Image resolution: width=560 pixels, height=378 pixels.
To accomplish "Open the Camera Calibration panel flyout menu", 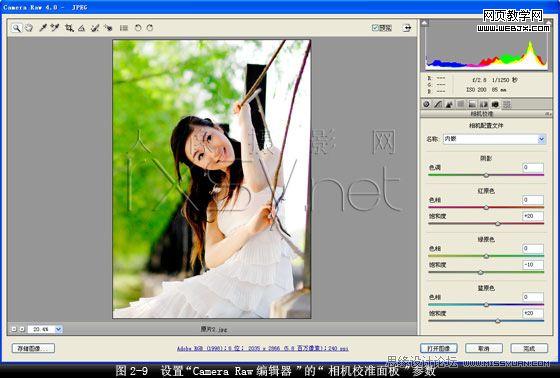I will point(548,114).
